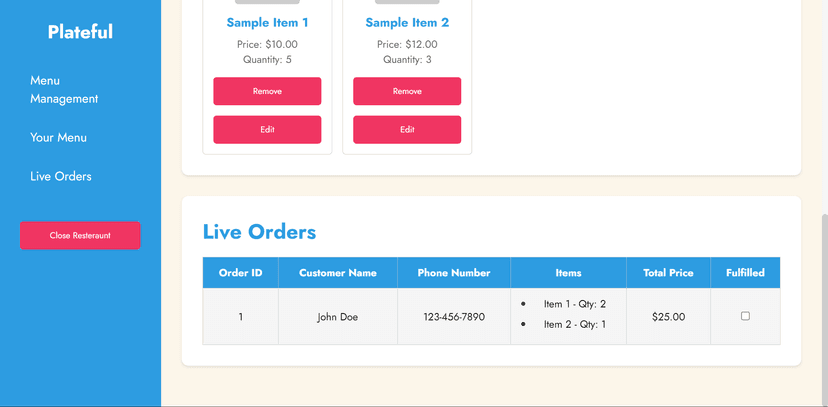Image resolution: width=828 pixels, height=407 pixels.
Task: Select the Sample Item 1 title
Action: tap(267, 23)
